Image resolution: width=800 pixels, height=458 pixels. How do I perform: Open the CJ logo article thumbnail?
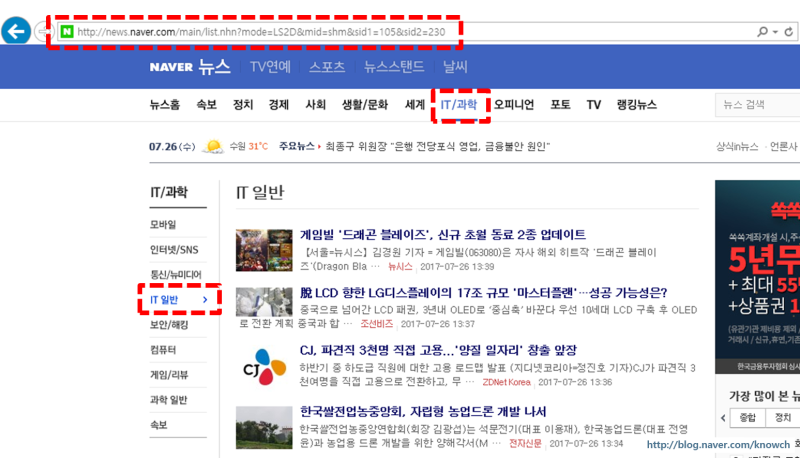click(x=264, y=367)
